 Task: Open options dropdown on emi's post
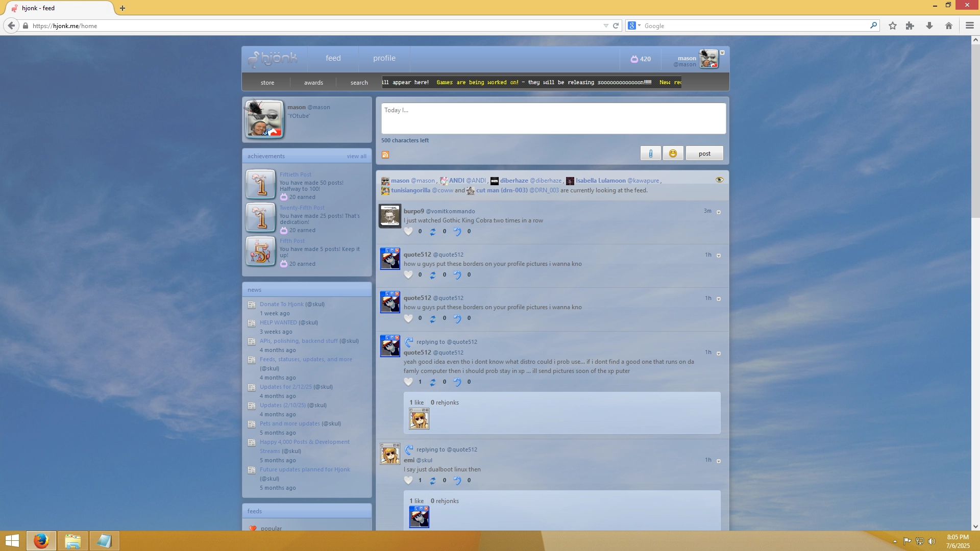click(x=719, y=461)
